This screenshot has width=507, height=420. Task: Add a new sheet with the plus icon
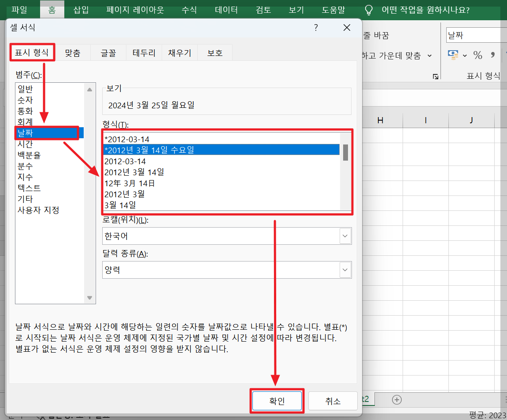tap(396, 400)
